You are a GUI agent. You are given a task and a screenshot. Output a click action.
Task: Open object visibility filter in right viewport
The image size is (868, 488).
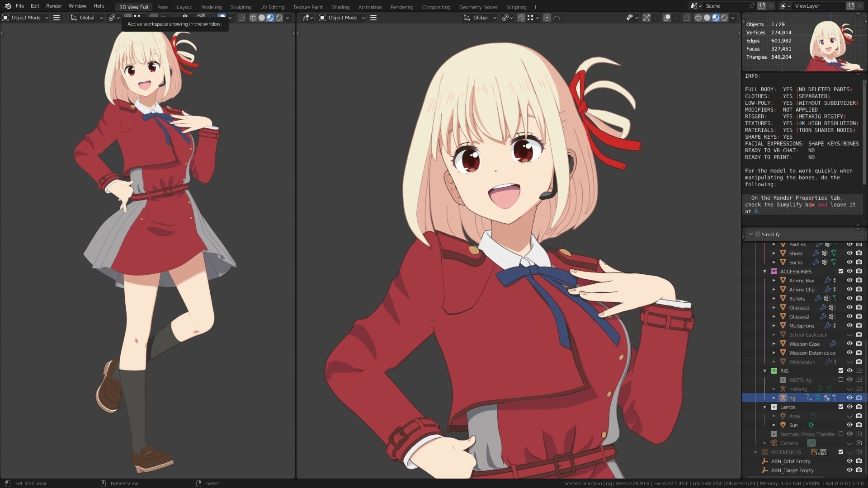click(x=632, y=18)
